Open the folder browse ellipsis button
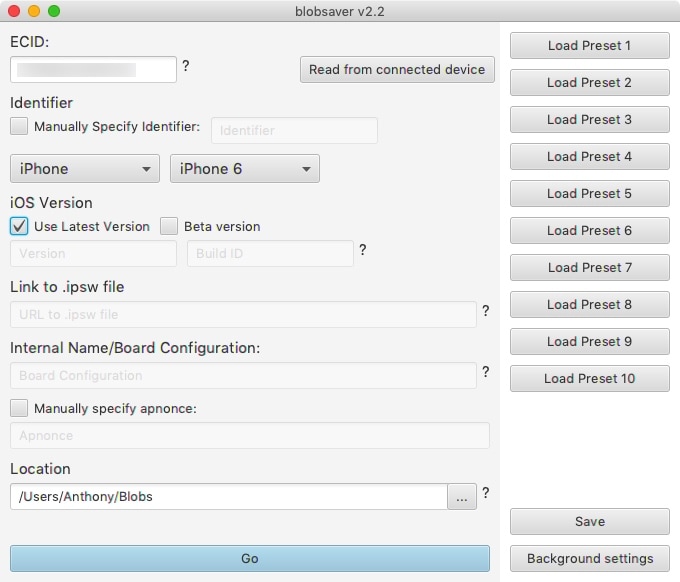 click(462, 497)
